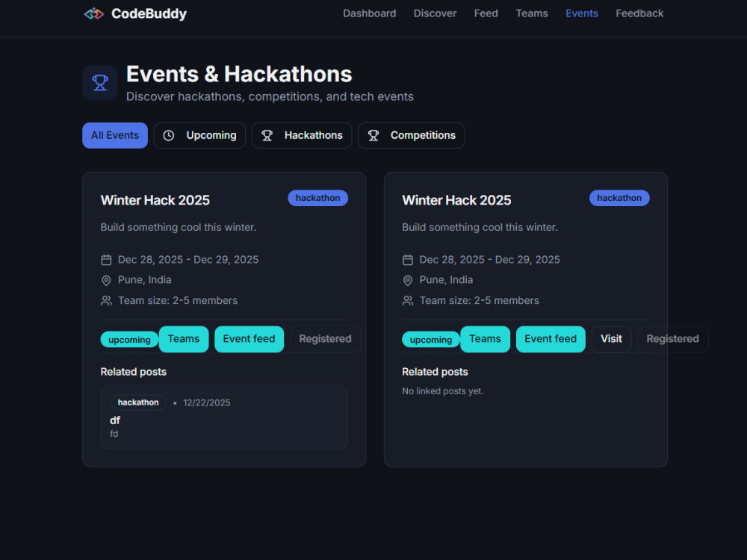The image size is (747, 560).
Task: Click the 'fd' text under the df post
Action: click(x=114, y=434)
